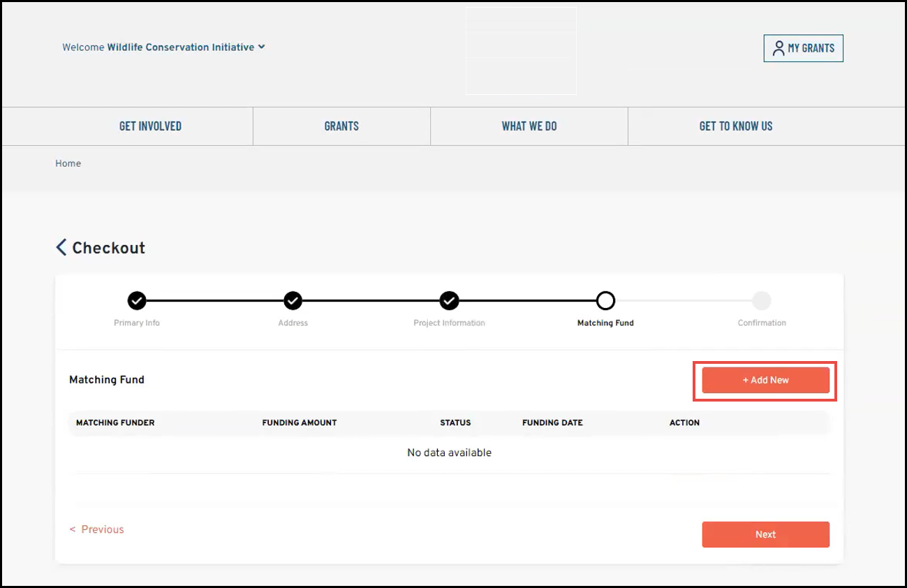Viewport: 907px width, 588px height.
Task: Select the Matching Fund step circle
Action: 605,300
